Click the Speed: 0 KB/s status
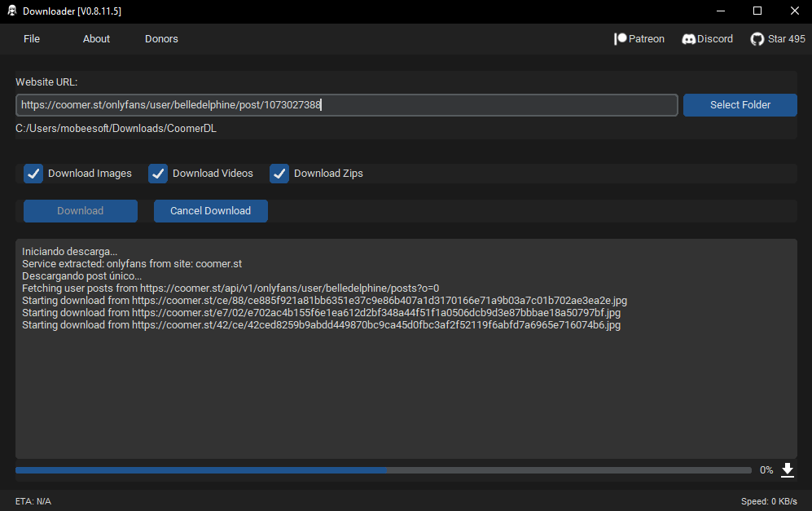Image resolution: width=812 pixels, height=511 pixels. [x=769, y=501]
